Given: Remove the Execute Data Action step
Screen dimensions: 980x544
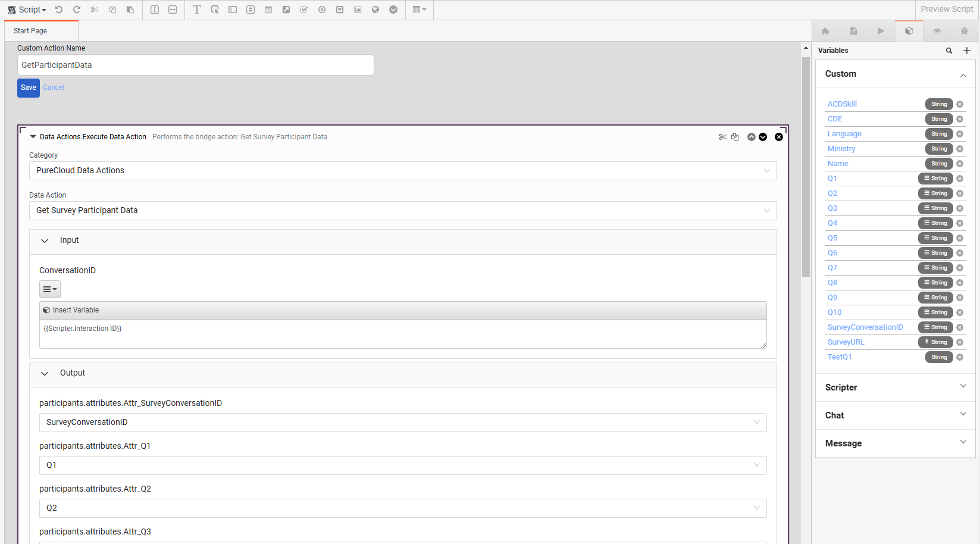Looking at the screenshot, I should (x=779, y=137).
